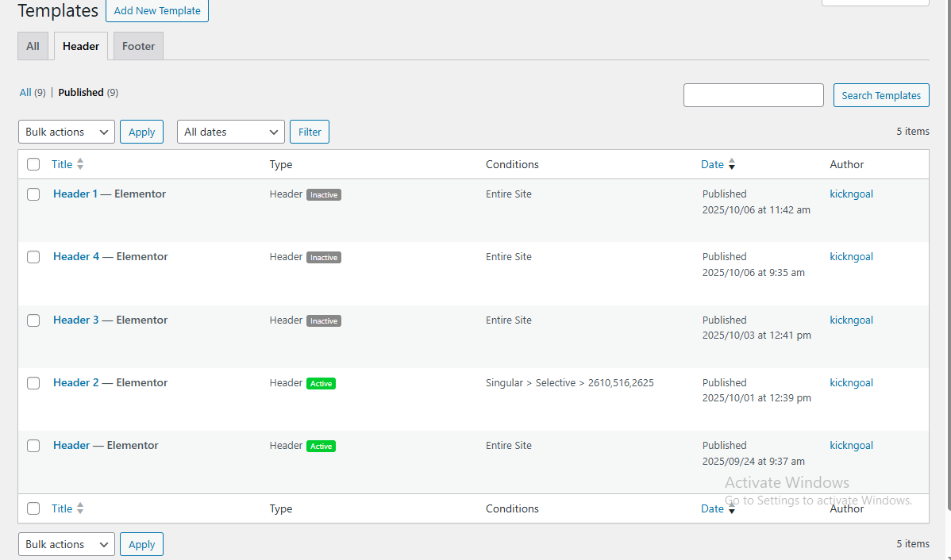Image resolution: width=951 pixels, height=560 pixels.
Task: Click the Date column sort arrow in header
Action: pyautogui.click(x=731, y=165)
